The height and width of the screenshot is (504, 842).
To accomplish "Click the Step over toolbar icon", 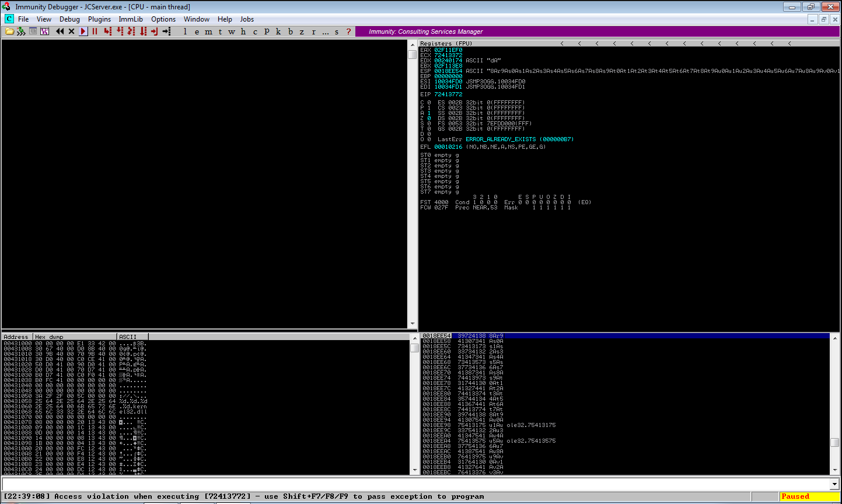I will tap(120, 32).
